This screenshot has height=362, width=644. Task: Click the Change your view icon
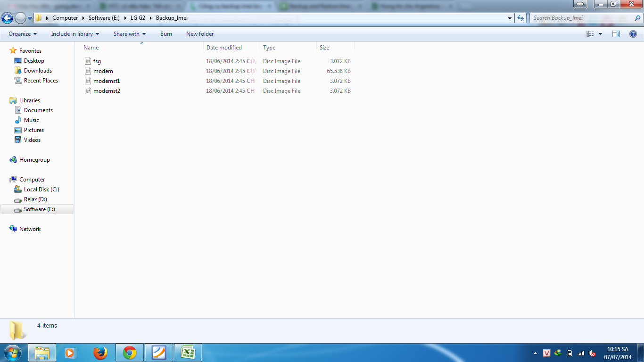[590, 34]
